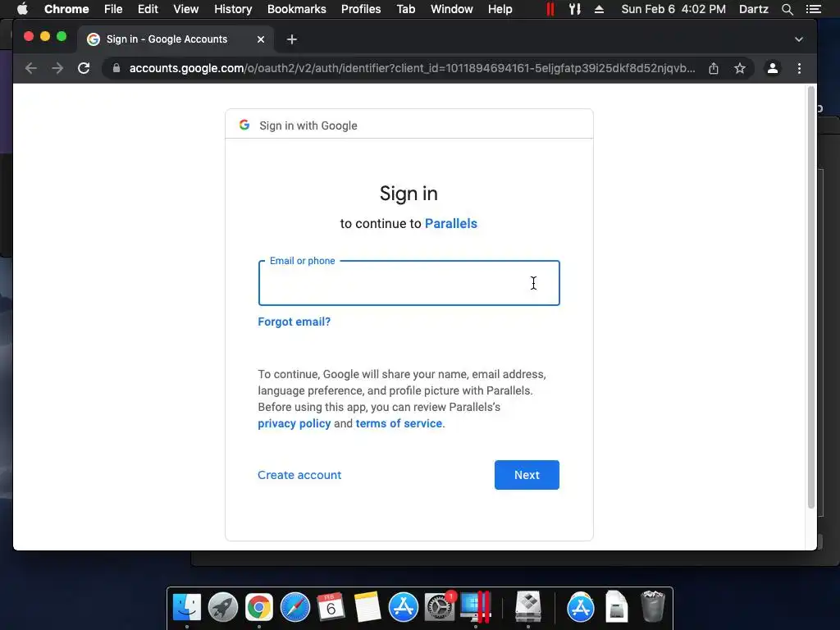Open the Help menu
840x630 pixels.
click(x=500, y=9)
